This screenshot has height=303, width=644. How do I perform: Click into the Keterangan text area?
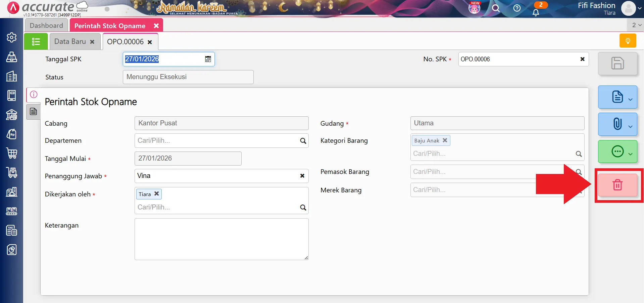[x=221, y=239]
